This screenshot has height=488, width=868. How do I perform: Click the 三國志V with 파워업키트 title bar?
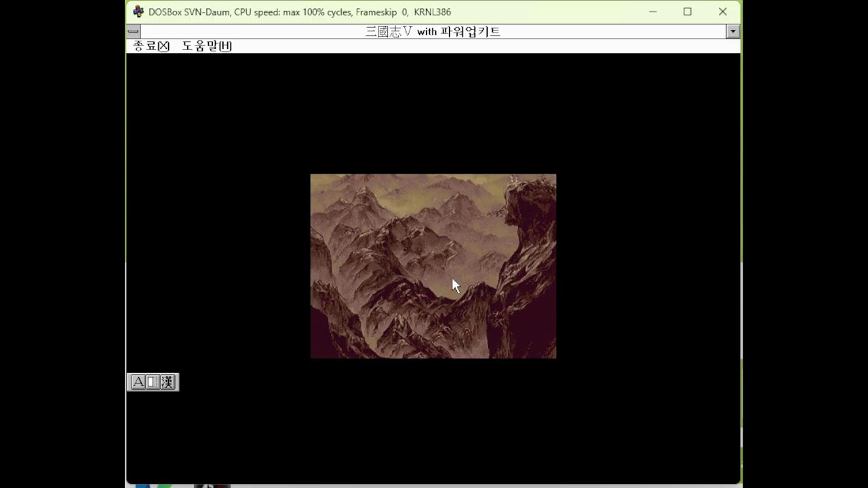pyautogui.click(x=433, y=31)
